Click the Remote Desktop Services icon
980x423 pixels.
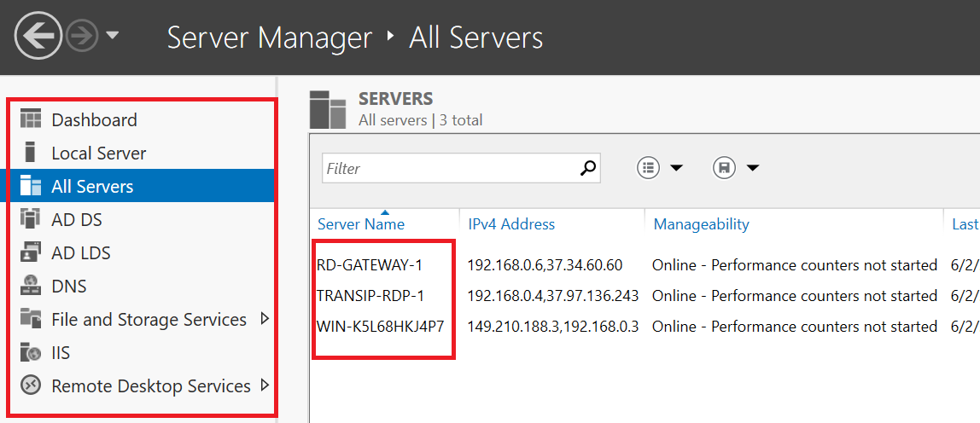coord(31,385)
